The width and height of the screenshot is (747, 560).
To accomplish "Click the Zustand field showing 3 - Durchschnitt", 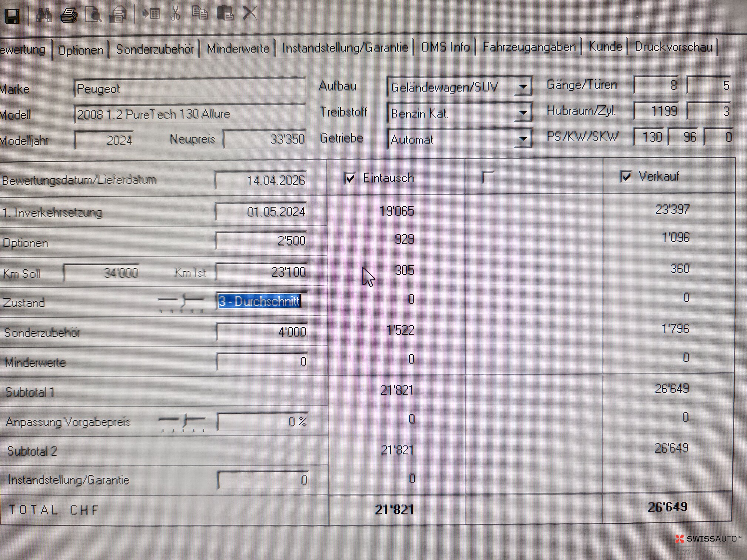I will point(262,301).
